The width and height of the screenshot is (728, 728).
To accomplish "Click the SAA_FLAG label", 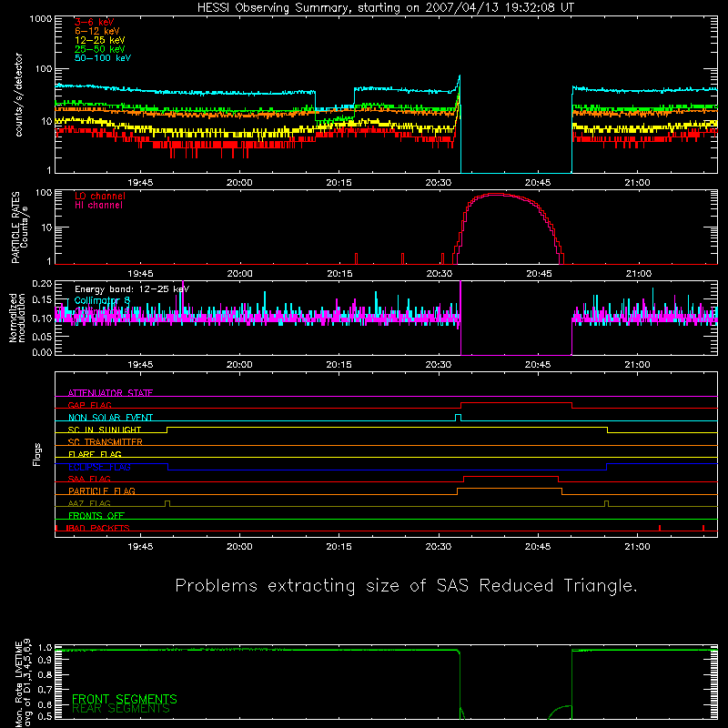I will tap(89, 479).
